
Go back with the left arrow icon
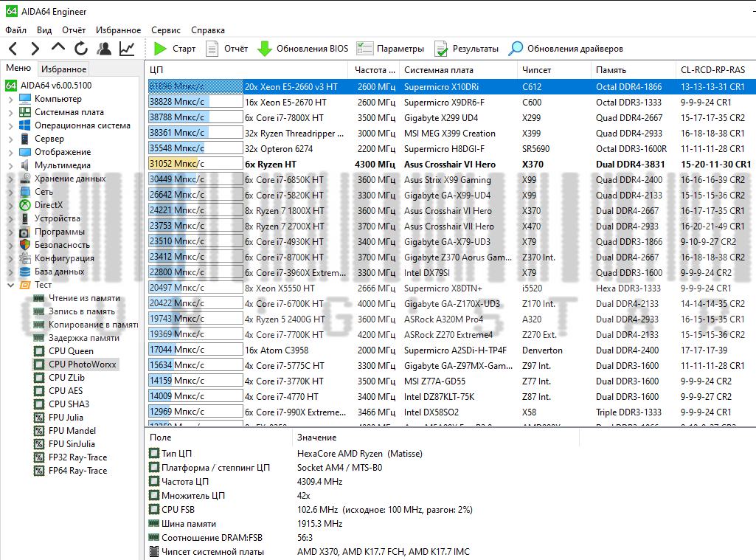[x=13, y=49]
